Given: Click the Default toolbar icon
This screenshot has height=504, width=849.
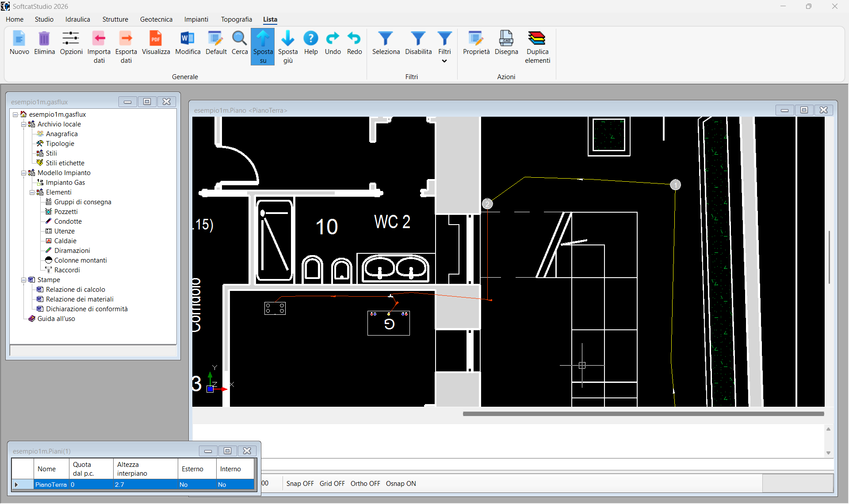Looking at the screenshot, I should coord(216,38).
